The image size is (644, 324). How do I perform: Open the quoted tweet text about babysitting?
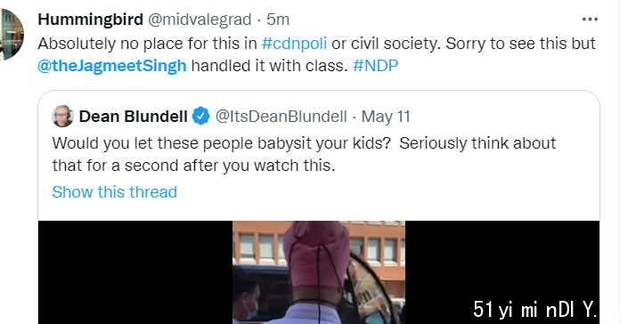click(x=304, y=154)
